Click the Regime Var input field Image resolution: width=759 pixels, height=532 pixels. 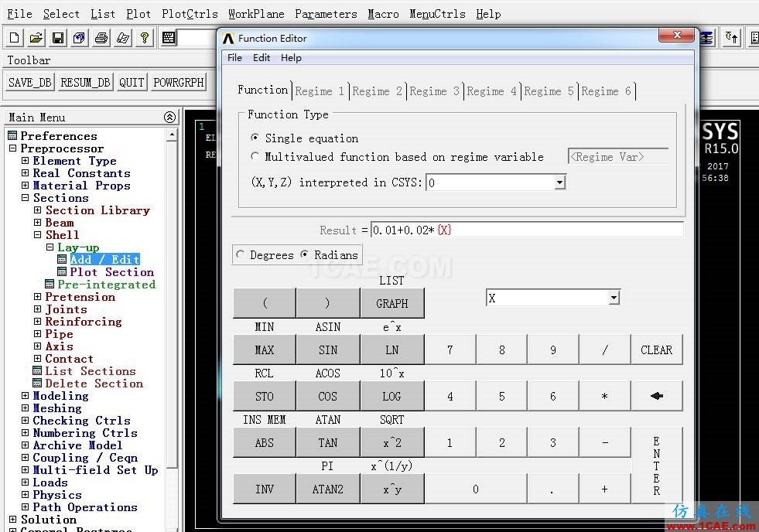coord(618,157)
